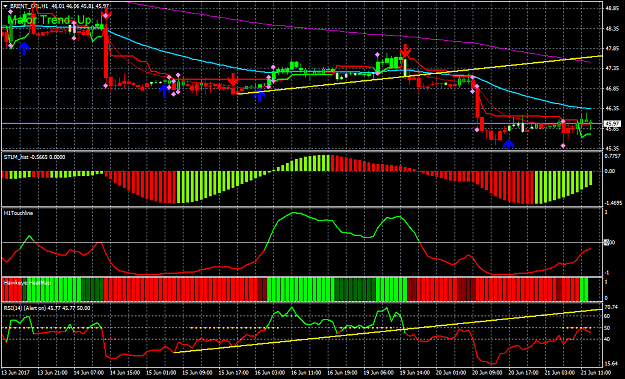Select the 40 level on the RSI scale
The image size is (625, 379).
[x=607, y=339]
